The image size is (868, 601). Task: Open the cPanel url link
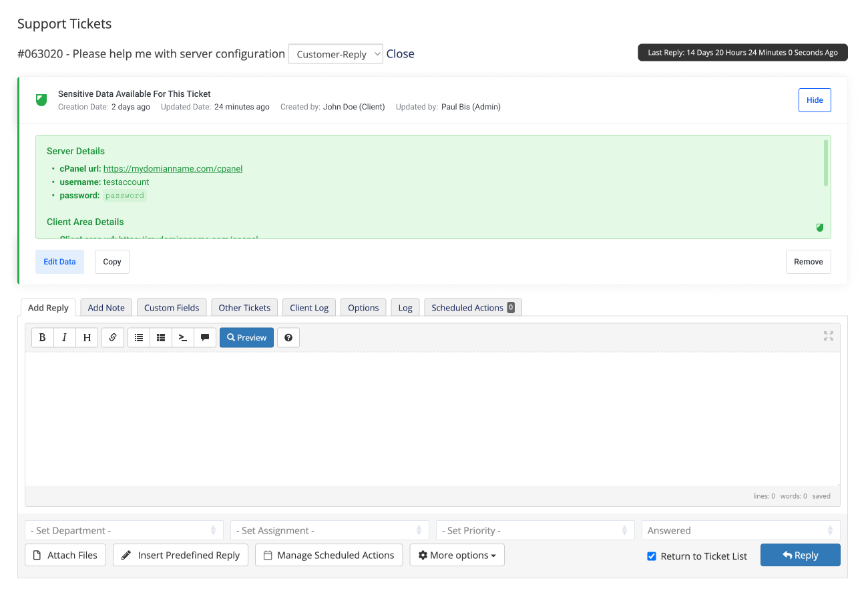click(x=173, y=169)
